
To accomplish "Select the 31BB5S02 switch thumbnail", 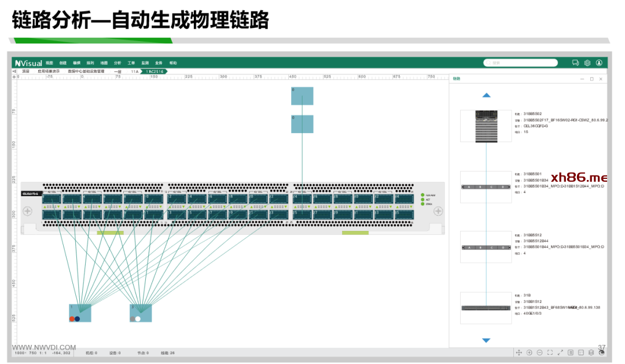I will pyautogui.click(x=486, y=126).
